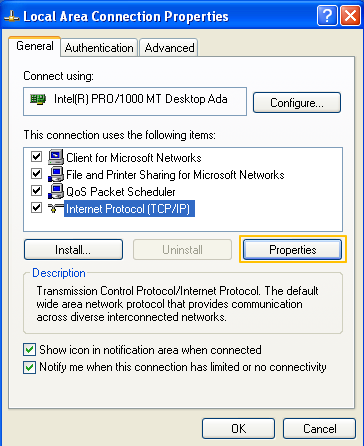Click the network adapter card icon
Viewport: 364px width, 446px height.
(x=38, y=99)
